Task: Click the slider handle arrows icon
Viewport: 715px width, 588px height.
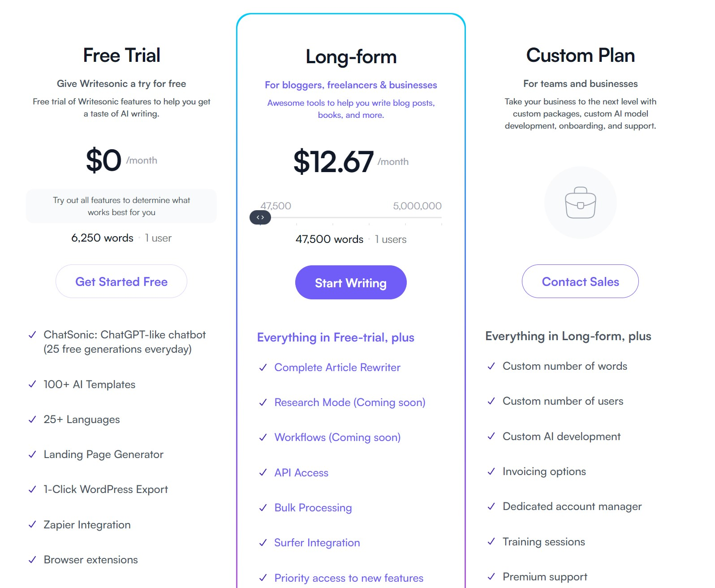Action: point(260,217)
